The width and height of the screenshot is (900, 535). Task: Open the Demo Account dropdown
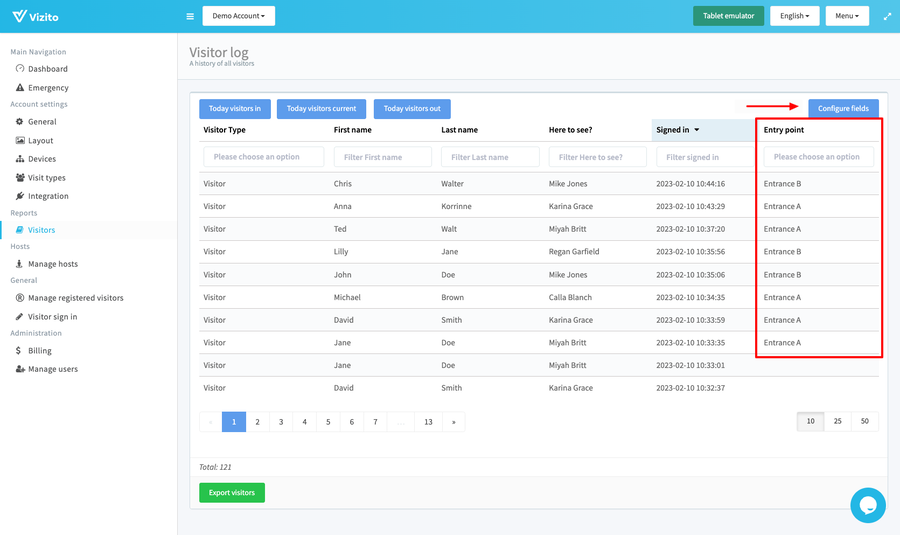click(238, 16)
